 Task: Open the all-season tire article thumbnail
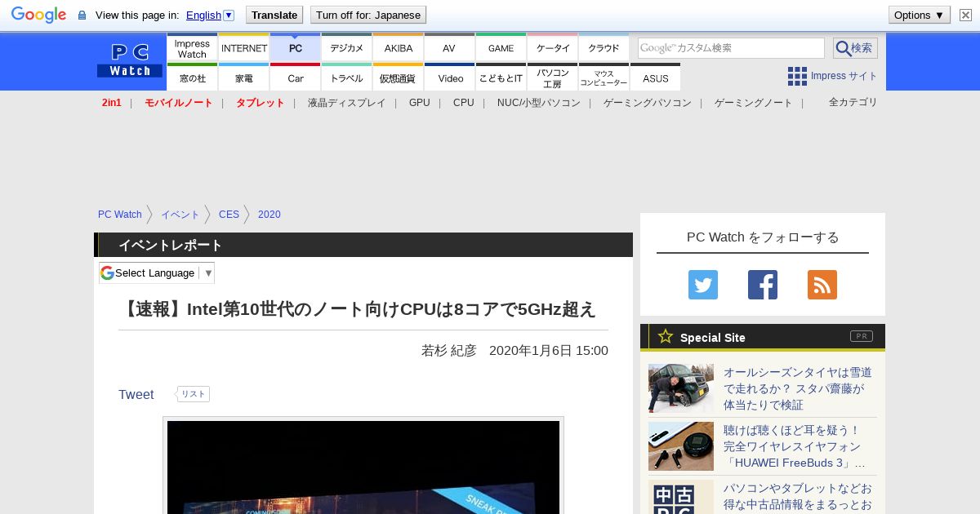pos(680,388)
